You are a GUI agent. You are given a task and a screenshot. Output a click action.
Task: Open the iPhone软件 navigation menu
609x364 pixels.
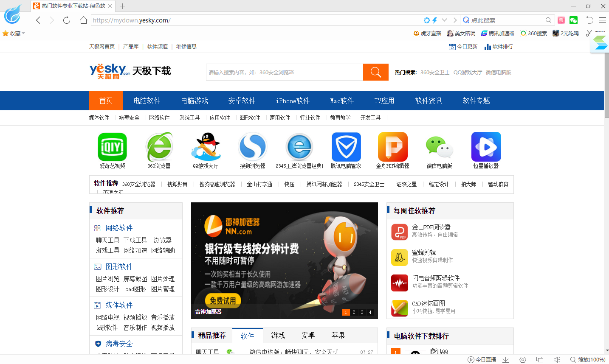click(293, 101)
